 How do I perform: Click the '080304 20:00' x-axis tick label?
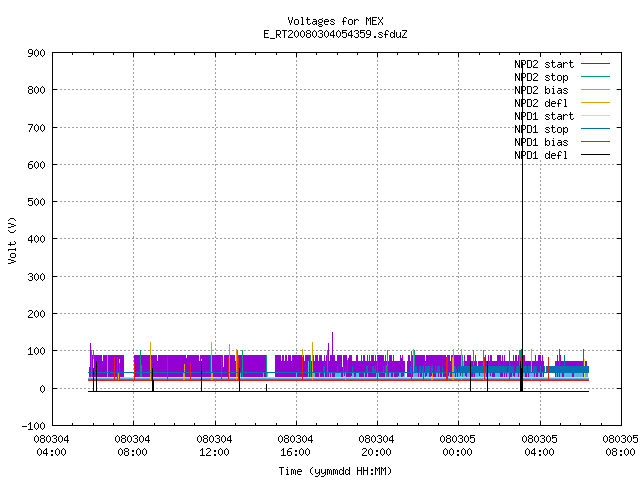click(x=376, y=446)
